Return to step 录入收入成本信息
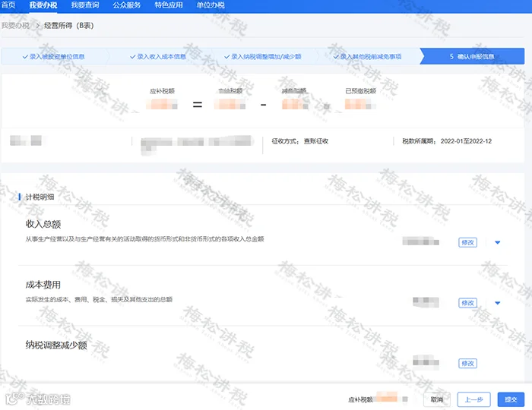Viewport: 532px width, 410px height. (x=158, y=57)
